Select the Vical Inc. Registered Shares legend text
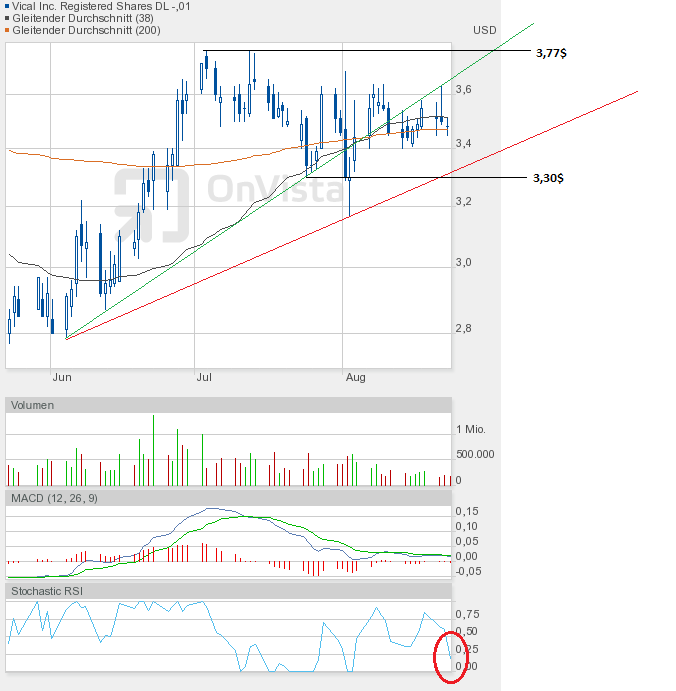 tap(102, 7)
